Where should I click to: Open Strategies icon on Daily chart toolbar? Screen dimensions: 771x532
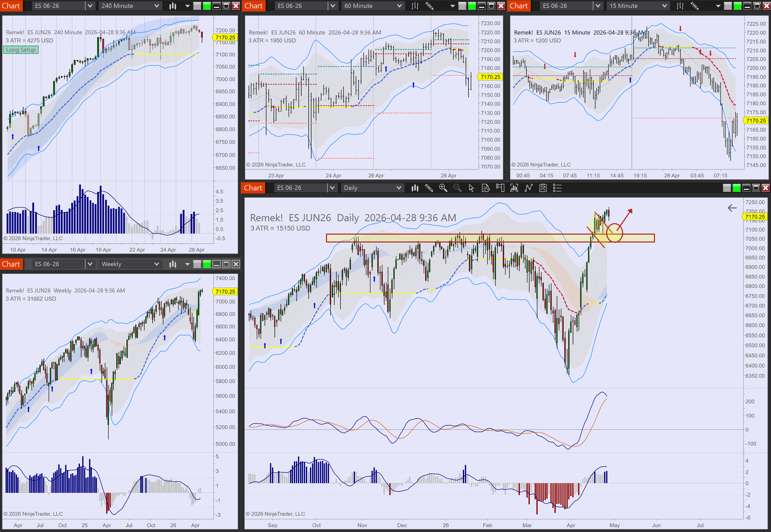click(529, 188)
